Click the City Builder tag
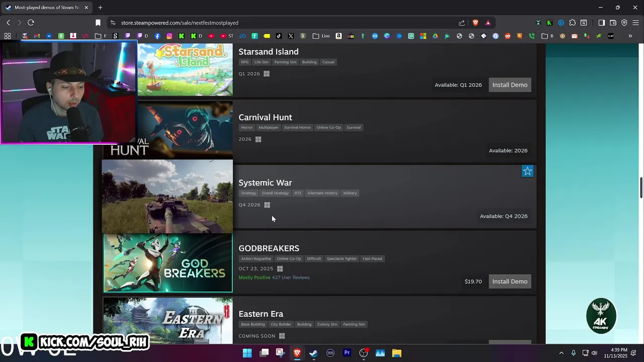The height and width of the screenshot is (362, 644). point(281,324)
